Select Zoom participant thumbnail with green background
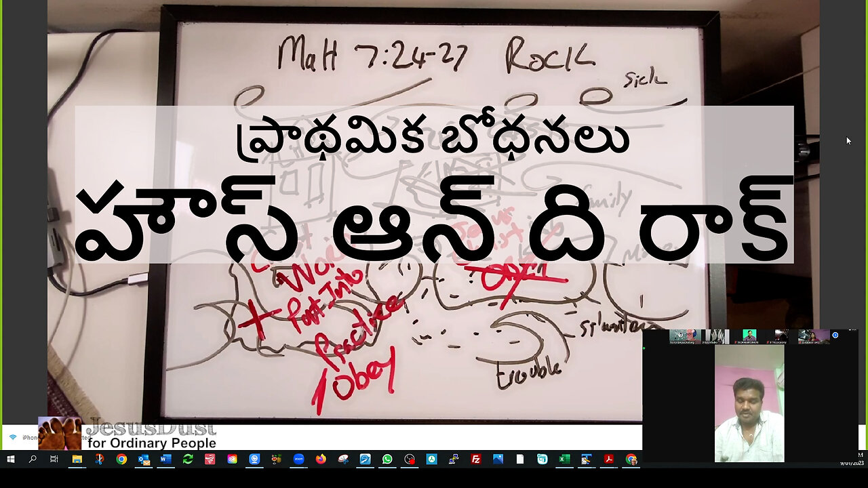The height and width of the screenshot is (488, 868). tap(749, 336)
